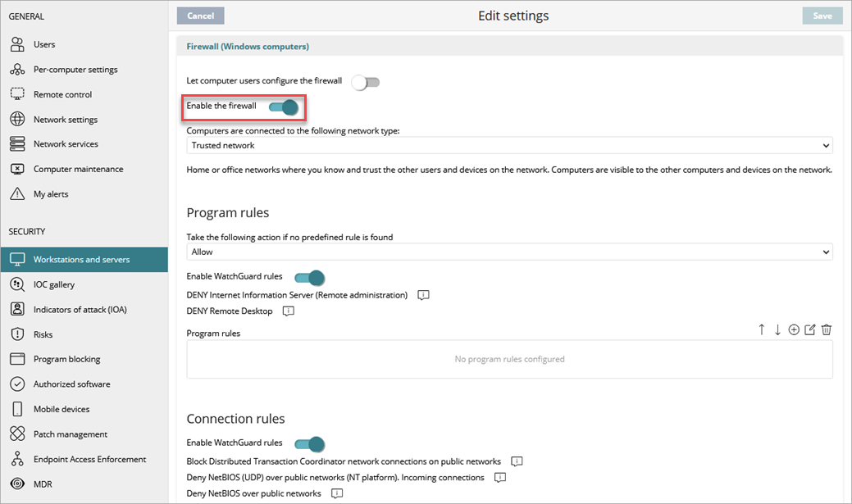Add a new program rule

(x=793, y=329)
